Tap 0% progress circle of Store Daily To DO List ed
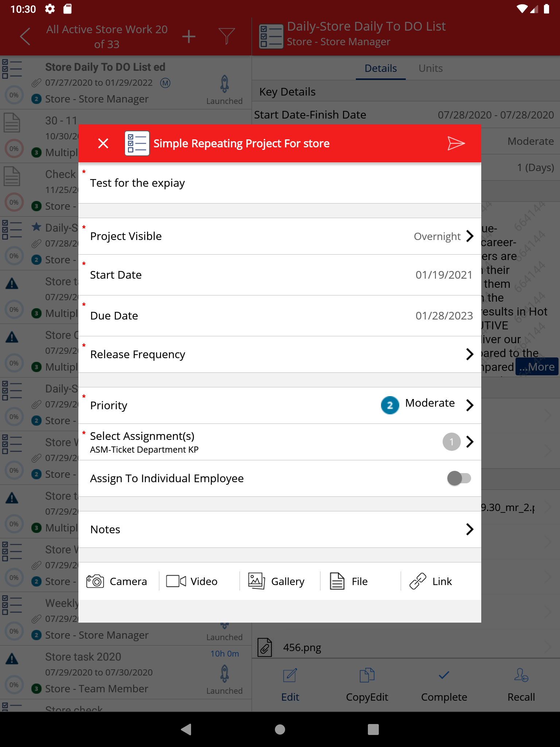 14,95
